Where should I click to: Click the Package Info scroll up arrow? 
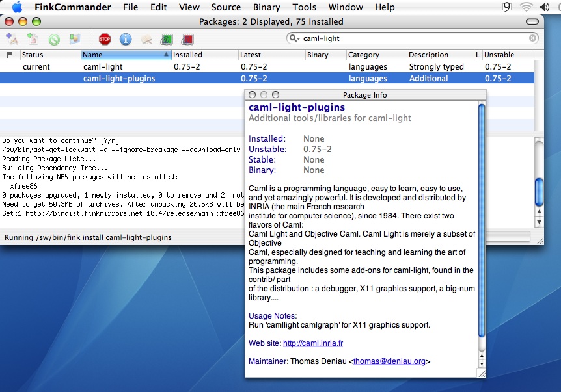click(x=482, y=356)
